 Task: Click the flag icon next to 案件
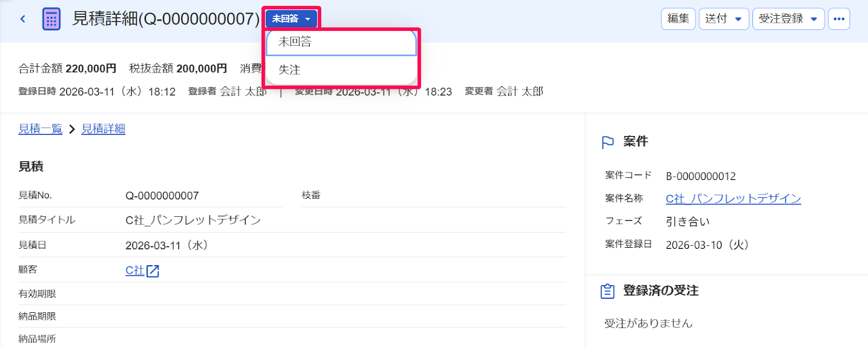(608, 142)
